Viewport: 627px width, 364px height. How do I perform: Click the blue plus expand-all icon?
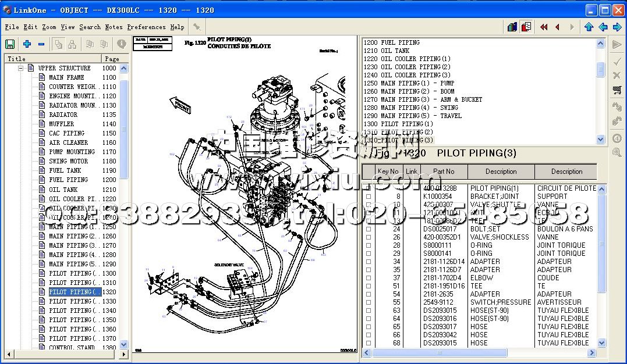pos(27,44)
